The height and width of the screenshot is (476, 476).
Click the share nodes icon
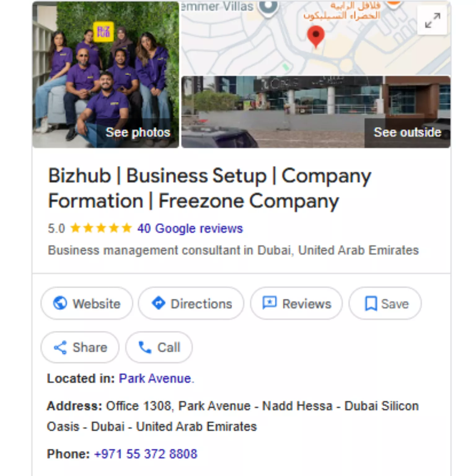click(x=60, y=347)
